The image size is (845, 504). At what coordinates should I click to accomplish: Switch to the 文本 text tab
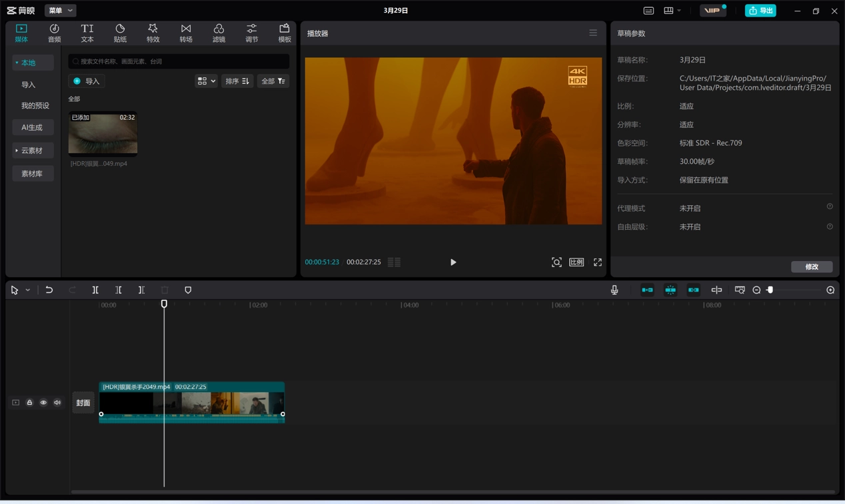[x=87, y=33]
